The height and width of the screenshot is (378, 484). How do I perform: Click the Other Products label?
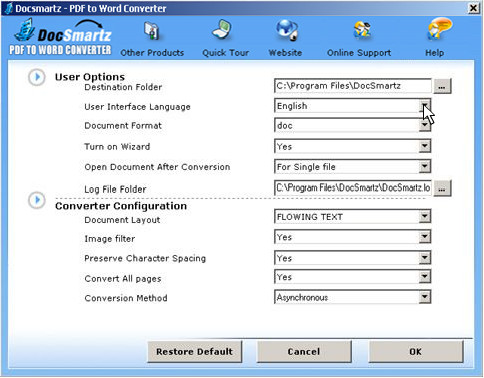[x=152, y=53]
